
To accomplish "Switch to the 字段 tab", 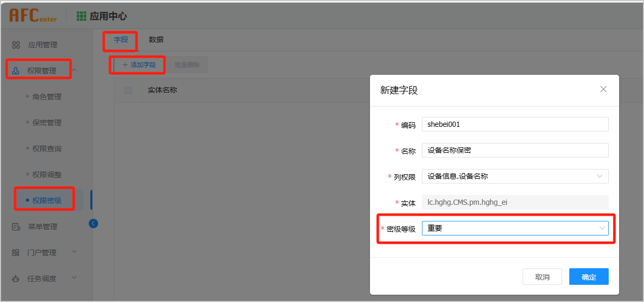I will (121, 40).
